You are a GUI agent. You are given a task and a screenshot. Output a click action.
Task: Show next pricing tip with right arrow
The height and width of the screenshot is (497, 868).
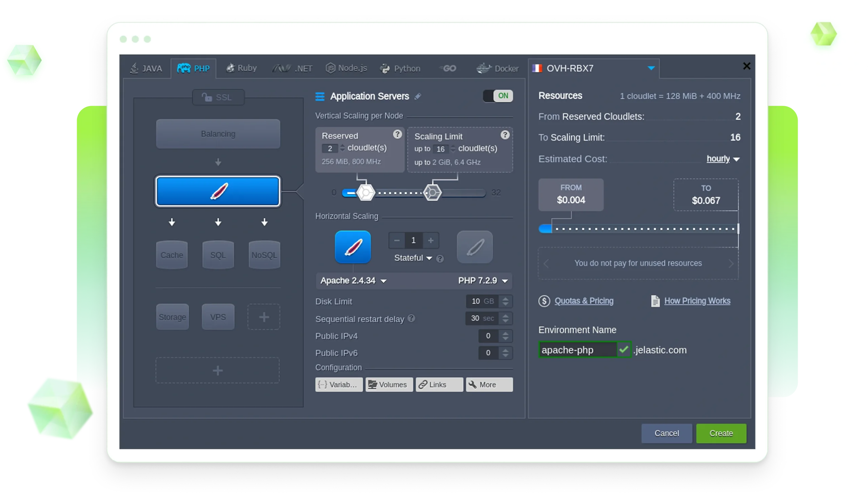(731, 263)
